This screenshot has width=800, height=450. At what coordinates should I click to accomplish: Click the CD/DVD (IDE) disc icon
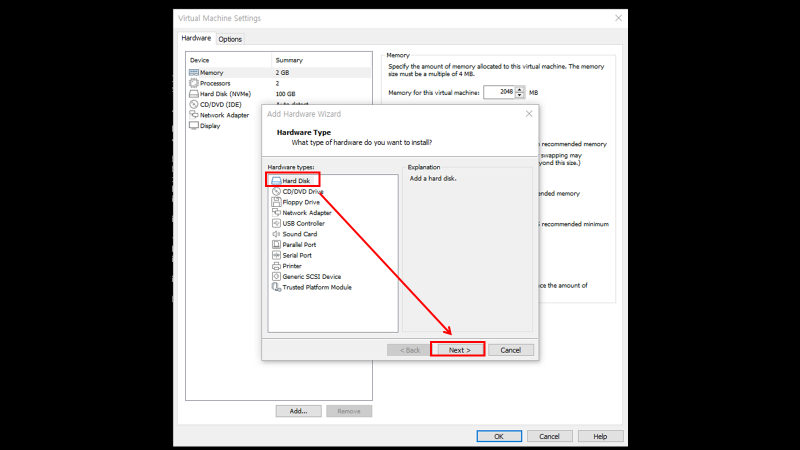point(193,105)
